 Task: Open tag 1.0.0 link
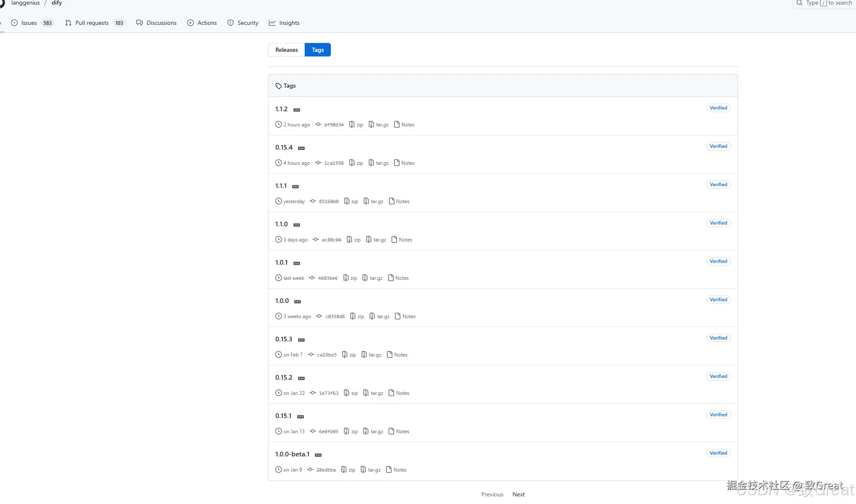click(x=282, y=301)
